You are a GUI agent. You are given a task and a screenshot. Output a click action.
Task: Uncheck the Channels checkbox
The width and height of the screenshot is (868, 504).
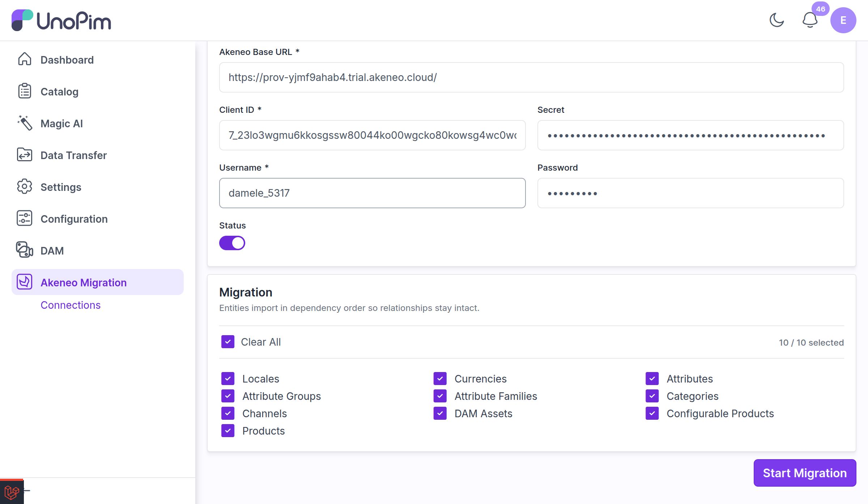point(228,413)
